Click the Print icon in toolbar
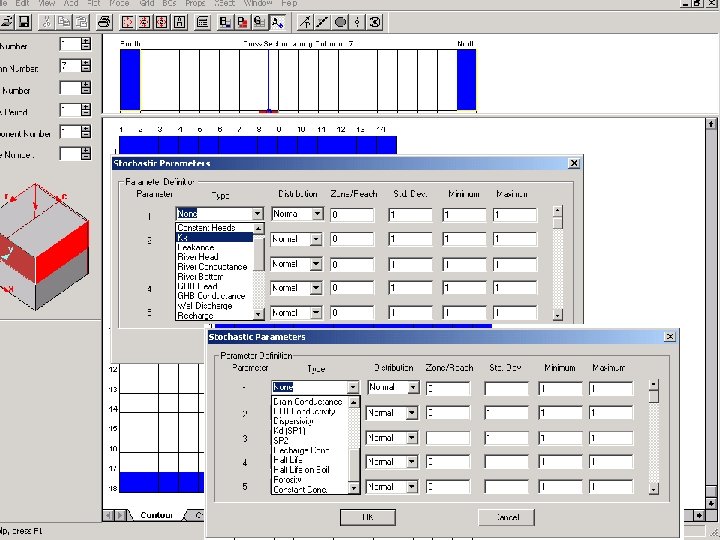720x540 pixels. pyautogui.click(x=105, y=21)
